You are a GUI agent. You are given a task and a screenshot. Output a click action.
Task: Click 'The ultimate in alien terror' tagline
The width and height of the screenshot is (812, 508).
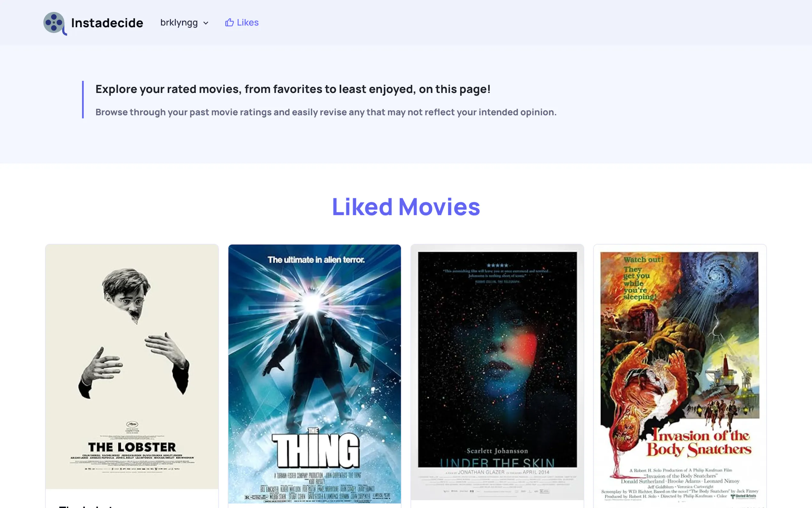pyautogui.click(x=316, y=260)
